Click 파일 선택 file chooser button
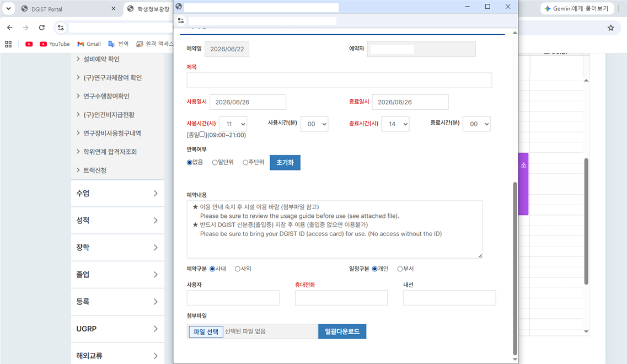 206,331
